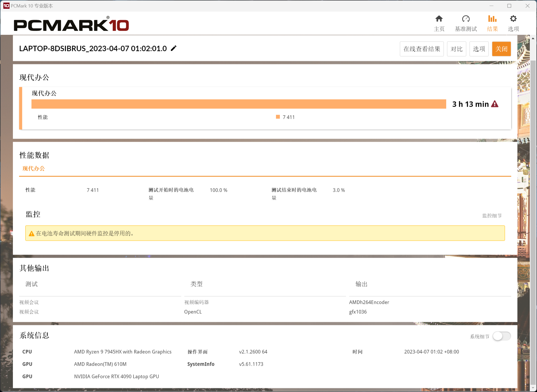Image resolution: width=537 pixels, height=392 pixels.
Task: Select the 现代办公 tab under 性能数据
Action: (34, 169)
